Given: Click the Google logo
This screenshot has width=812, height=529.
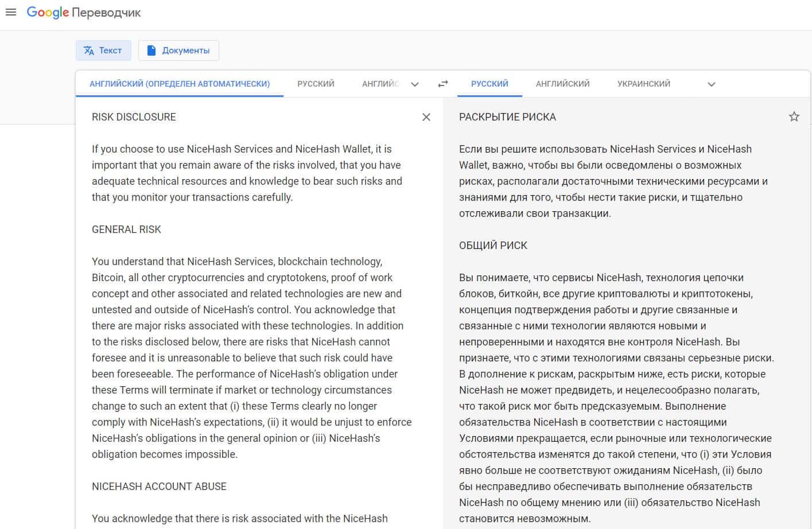Looking at the screenshot, I should [48, 13].
